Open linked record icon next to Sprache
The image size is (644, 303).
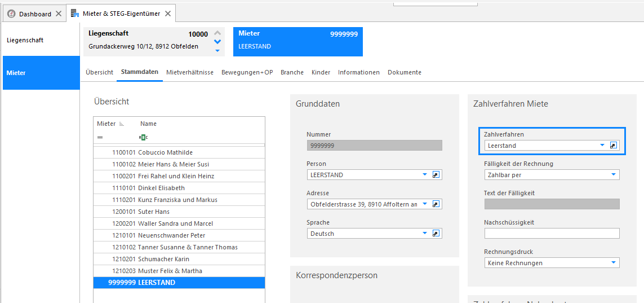(x=436, y=233)
